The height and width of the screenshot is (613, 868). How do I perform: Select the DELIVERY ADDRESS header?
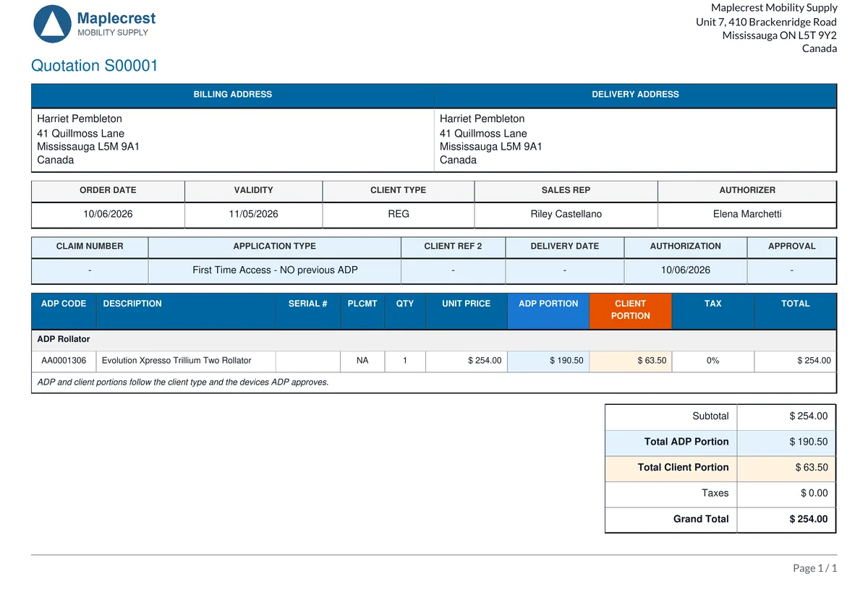point(635,95)
